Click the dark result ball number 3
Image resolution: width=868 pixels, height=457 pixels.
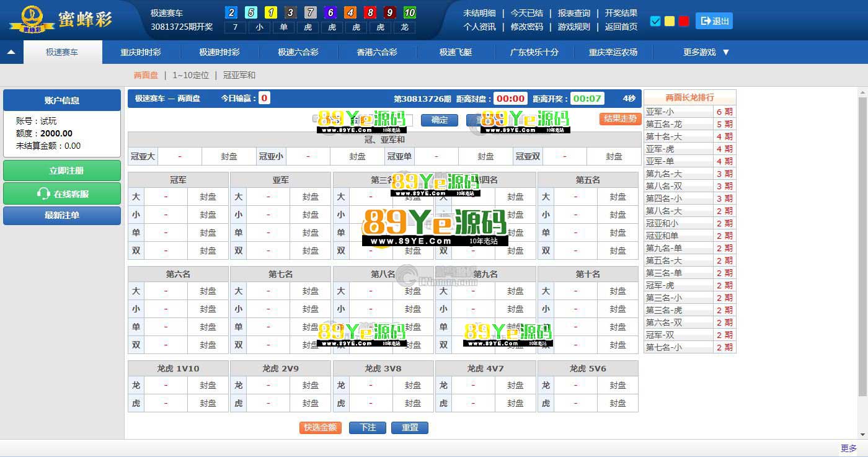[x=291, y=12]
